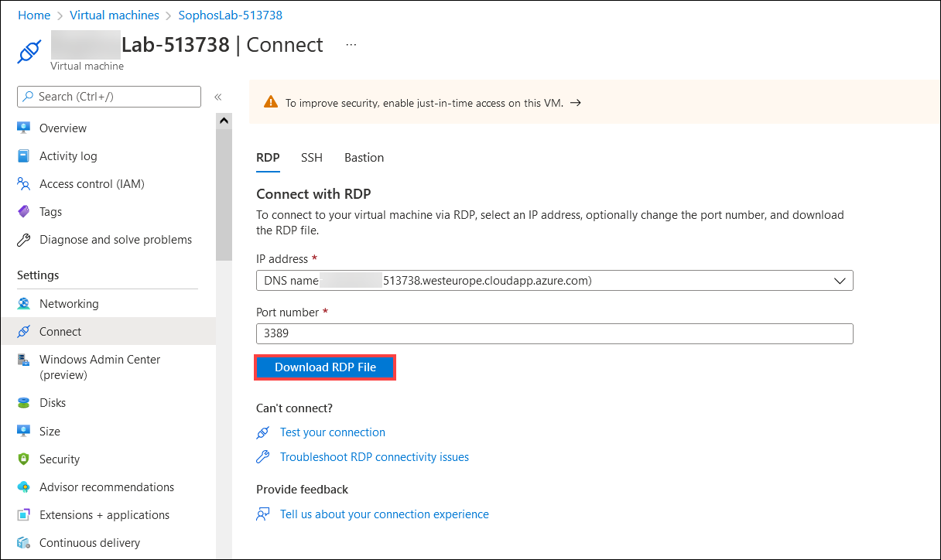Click the Activity log icon
The width and height of the screenshot is (941, 560).
click(23, 155)
